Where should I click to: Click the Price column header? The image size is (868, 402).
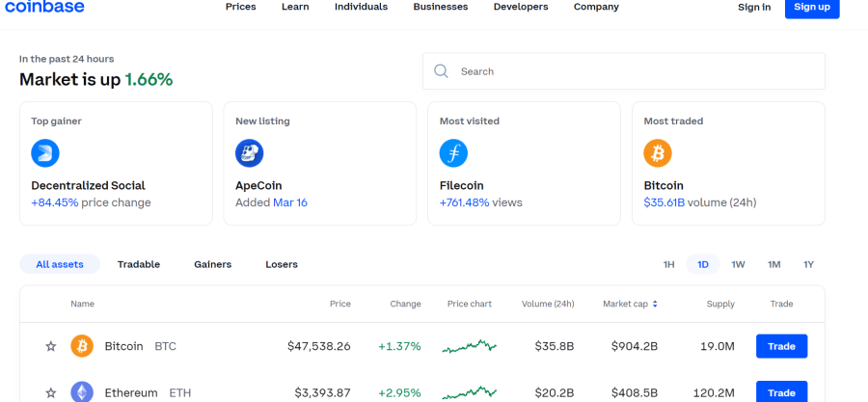coord(340,304)
